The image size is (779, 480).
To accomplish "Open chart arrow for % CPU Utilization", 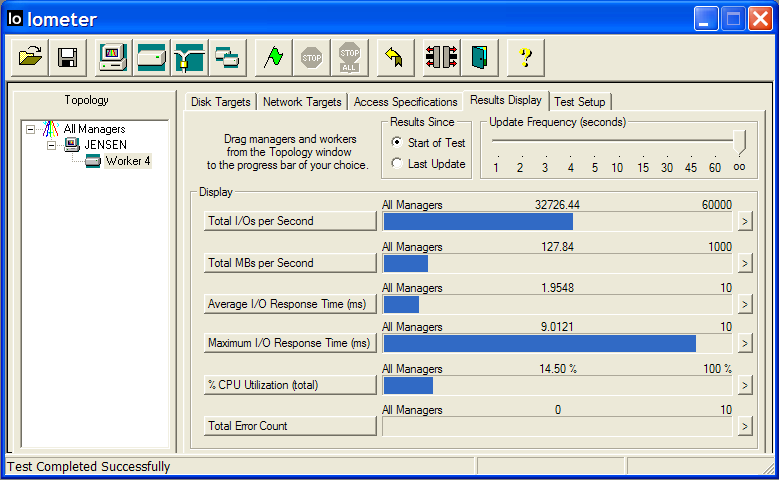I will 744,385.
